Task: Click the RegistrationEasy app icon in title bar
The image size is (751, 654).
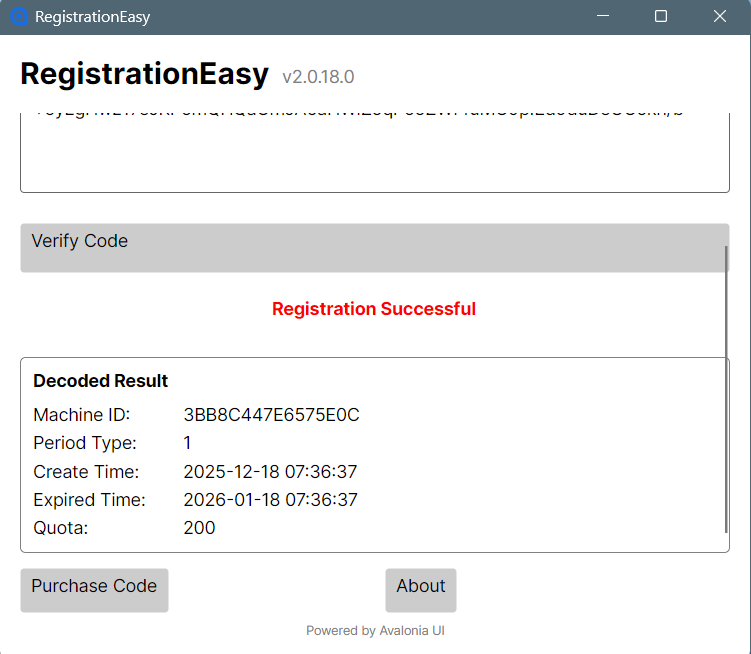Action: [18, 17]
